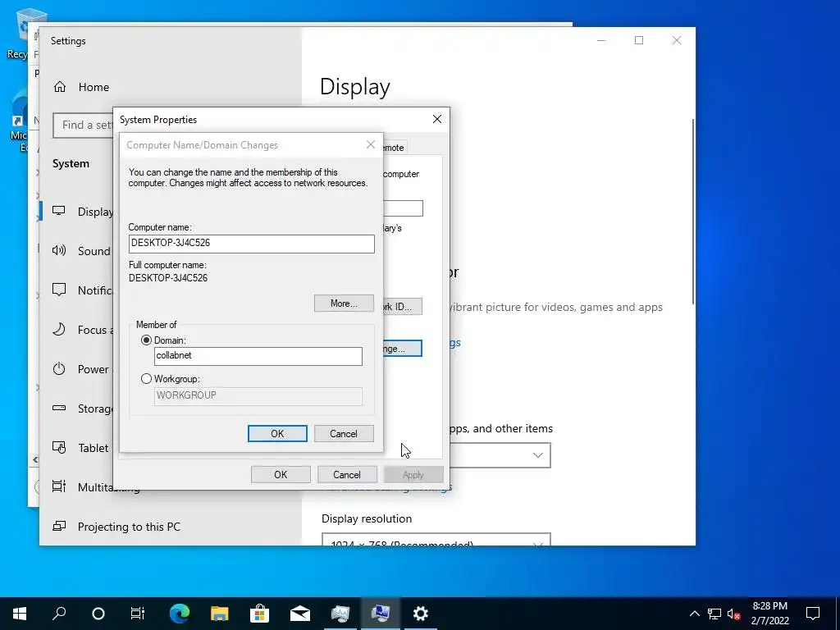Open the Display resolution dropdown
Viewport: 840px width, 630px height.
pyautogui.click(x=436, y=540)
